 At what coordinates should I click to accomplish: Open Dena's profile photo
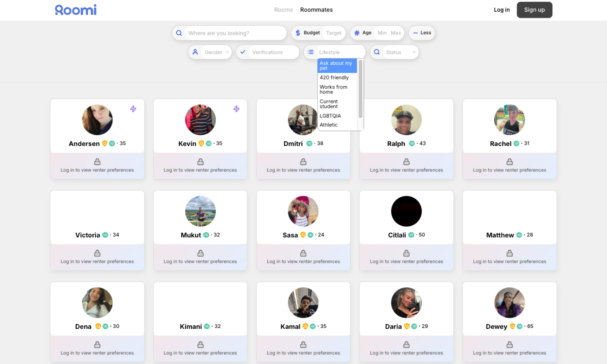[x=97, y=302]
